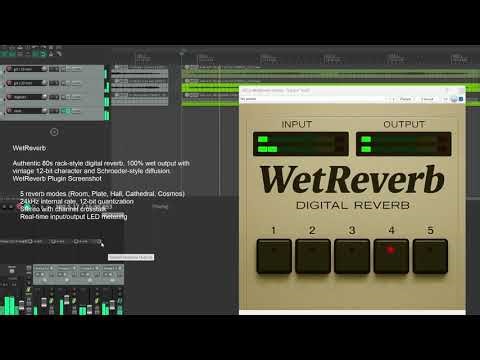The image size is (480, 360).
Task: Click the master fader handle in the mixer
Action: click(22, 305)
